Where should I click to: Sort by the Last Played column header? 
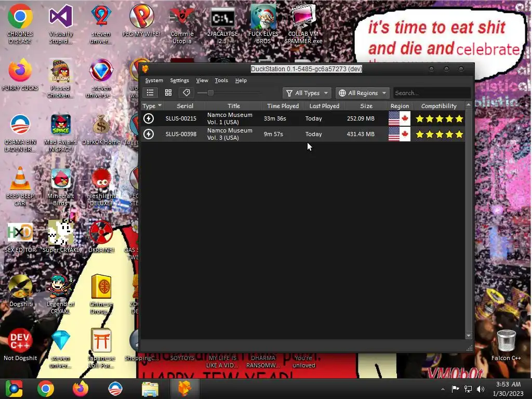coord(324,106)
